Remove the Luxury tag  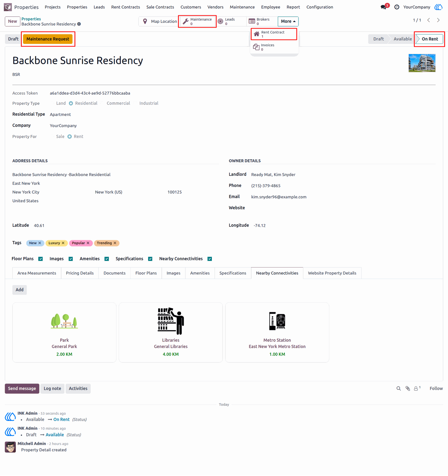(x=63, y=243)
